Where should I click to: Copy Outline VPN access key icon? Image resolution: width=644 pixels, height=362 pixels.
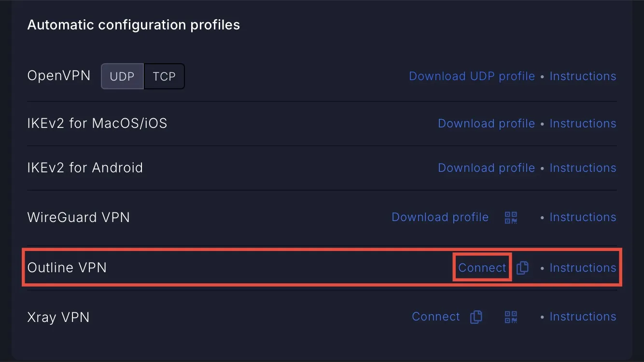click(x=522, y=268)
